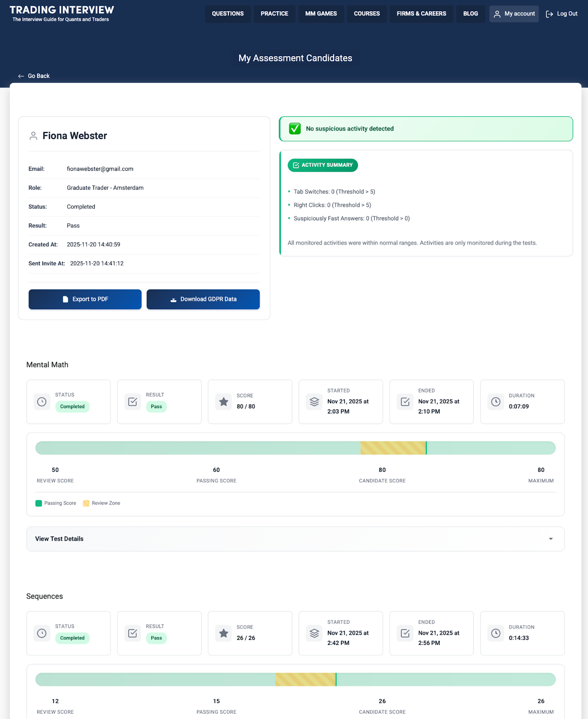Viewport: 588px width, 719px height.
Task: Click the green checkmark suspicious activity icon
Action: coord(295,129)
